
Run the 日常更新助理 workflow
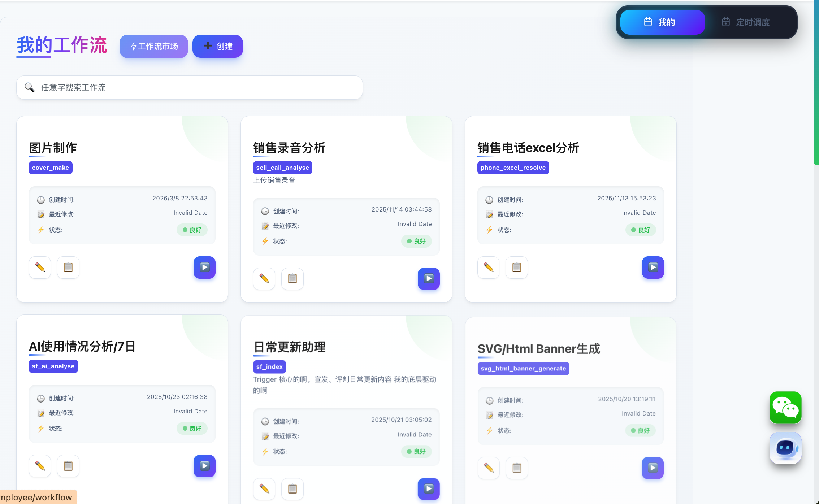(x=429, y=489)
